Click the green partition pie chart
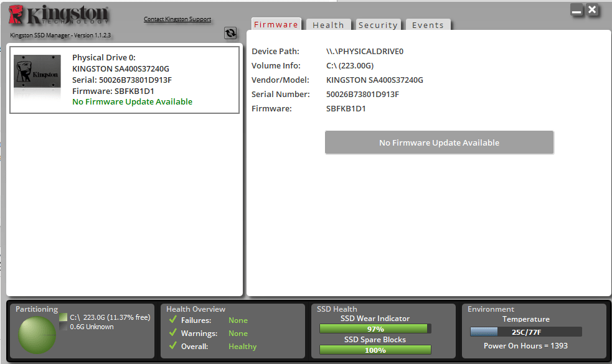The width and height of the screenshot is (612, 364). (x=37, y=335)
